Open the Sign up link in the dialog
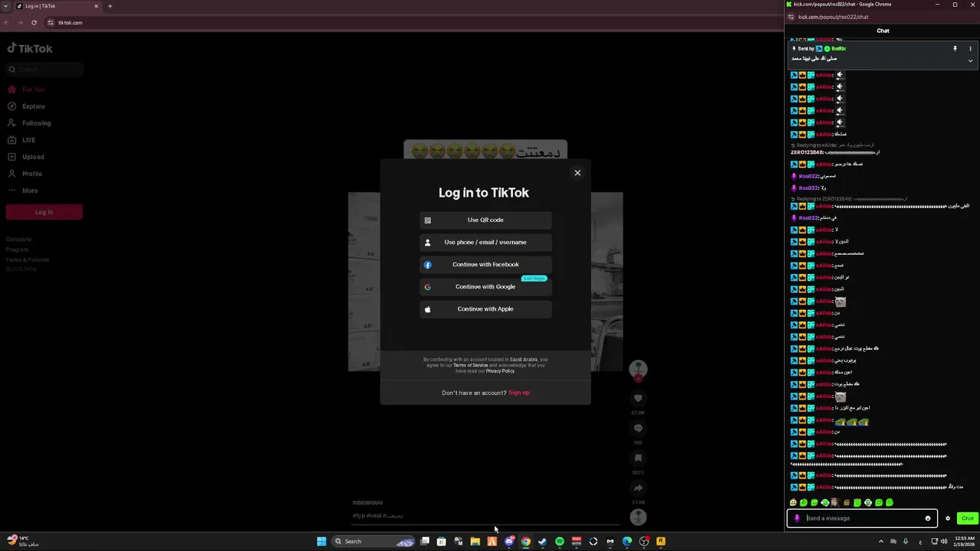Viewport: 980px width, 551px height. point(519,393)
